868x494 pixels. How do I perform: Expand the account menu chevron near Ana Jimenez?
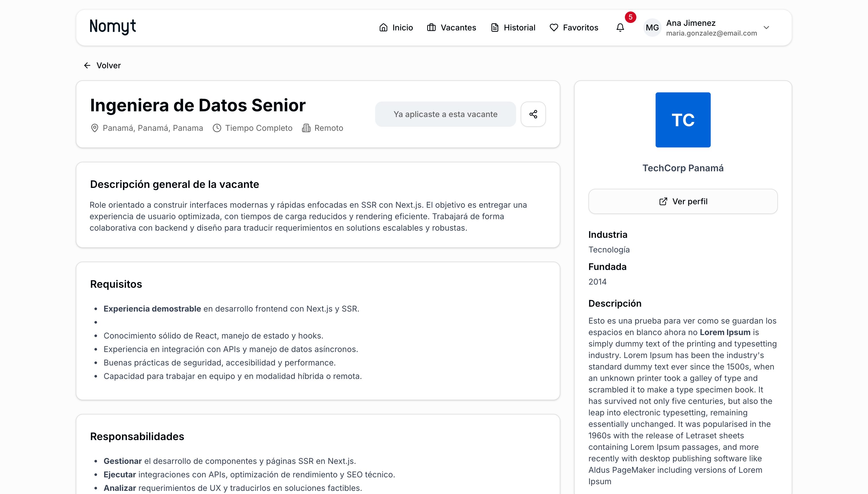click(766, 28)
